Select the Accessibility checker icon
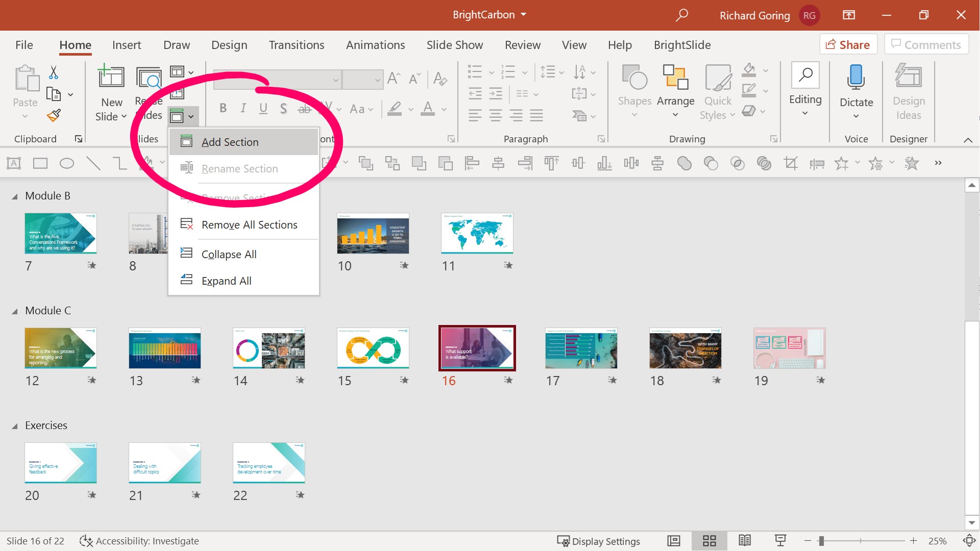 pyautogui.click(x=85, y=540)
